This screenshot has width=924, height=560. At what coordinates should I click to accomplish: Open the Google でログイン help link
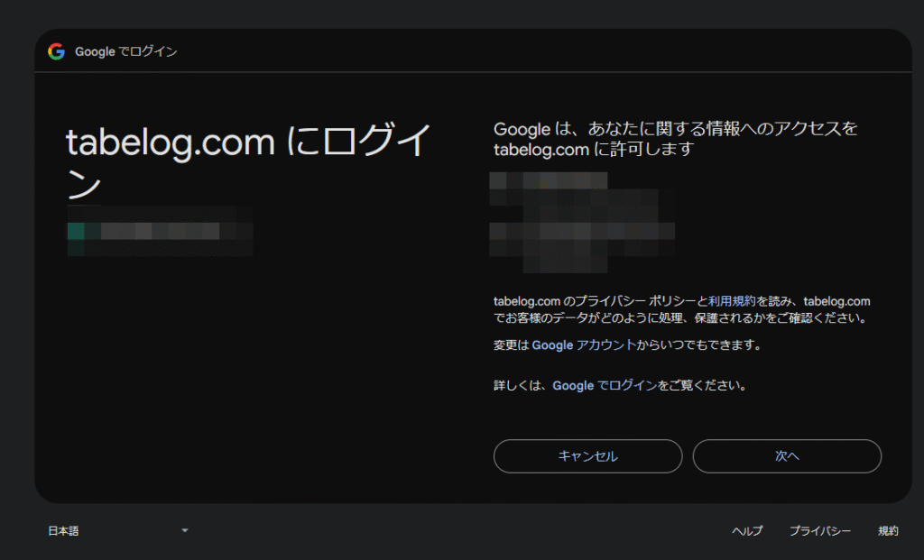tap(605, 386)
